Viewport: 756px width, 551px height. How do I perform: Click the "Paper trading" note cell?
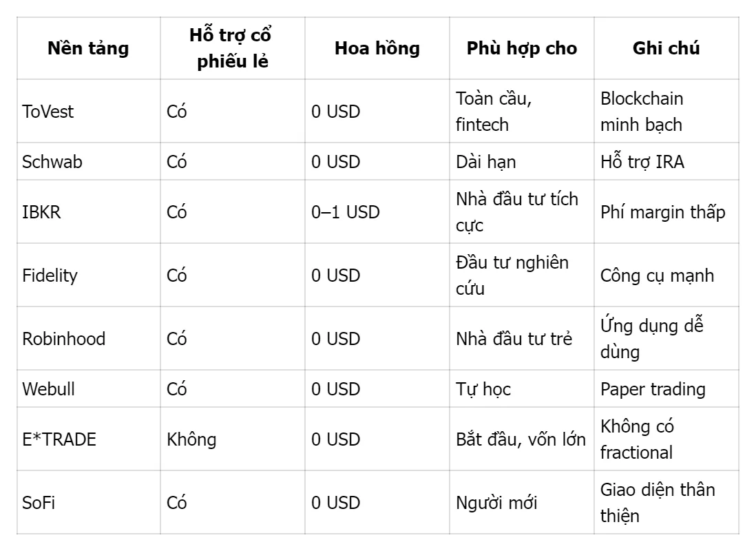(x=653, y=389)
